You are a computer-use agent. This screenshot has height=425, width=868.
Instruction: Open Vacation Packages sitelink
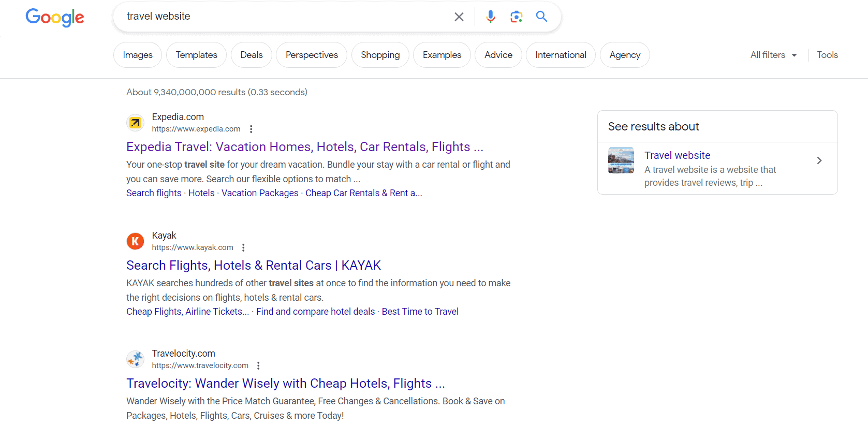click(260, 193)
